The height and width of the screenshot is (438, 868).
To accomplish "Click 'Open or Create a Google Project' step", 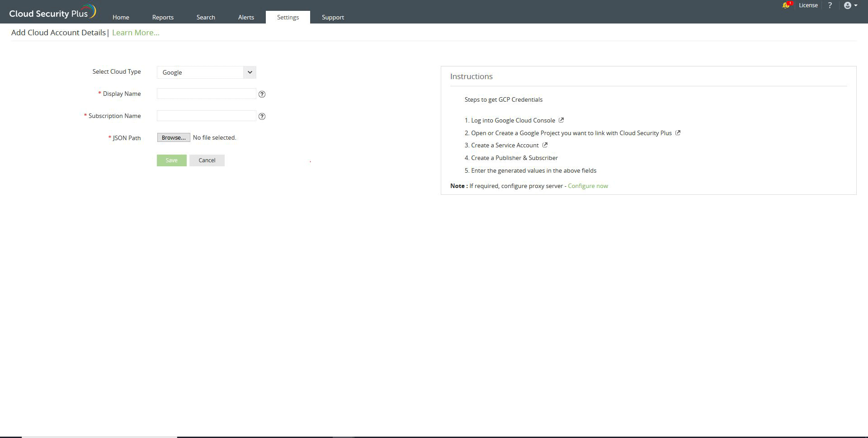I will pyautogui.click(x=571, y=133).
